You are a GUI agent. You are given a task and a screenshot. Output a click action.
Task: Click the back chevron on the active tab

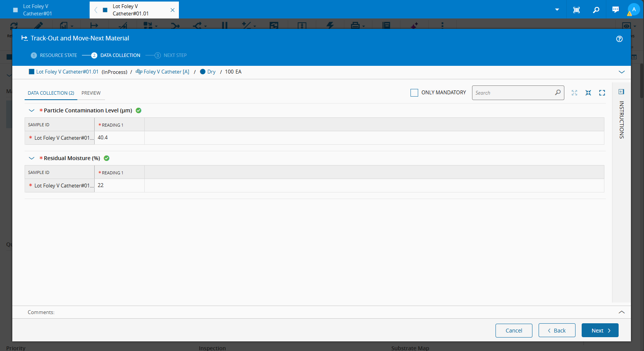[x=96, y=10]
